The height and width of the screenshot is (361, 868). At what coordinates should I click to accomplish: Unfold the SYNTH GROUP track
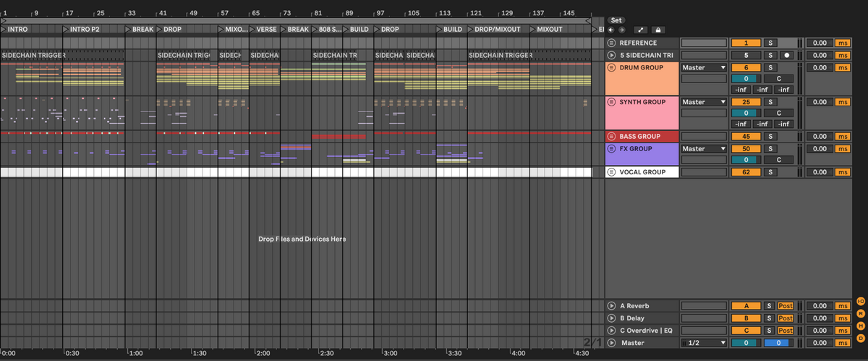coord(611,102)
